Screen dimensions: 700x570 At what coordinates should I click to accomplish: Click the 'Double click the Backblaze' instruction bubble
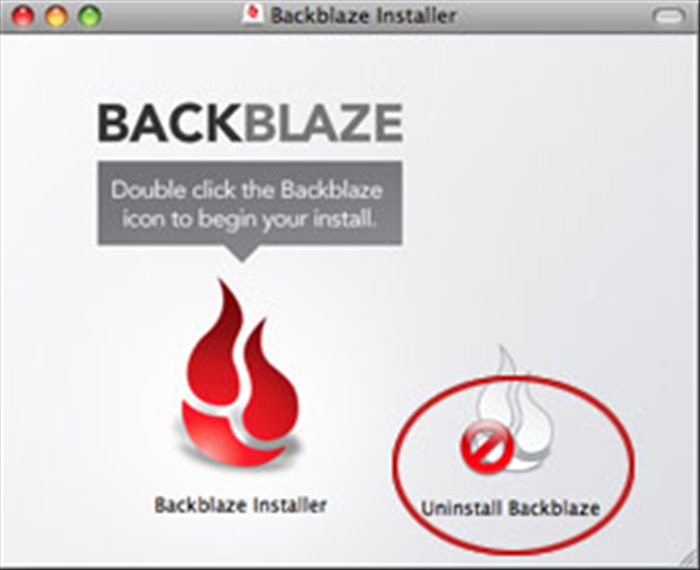[x=250, y=204]
